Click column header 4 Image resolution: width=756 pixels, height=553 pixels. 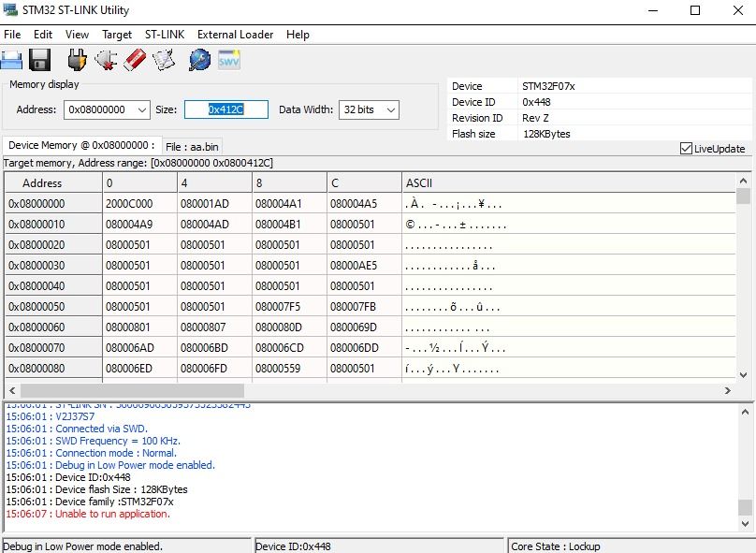214,183
